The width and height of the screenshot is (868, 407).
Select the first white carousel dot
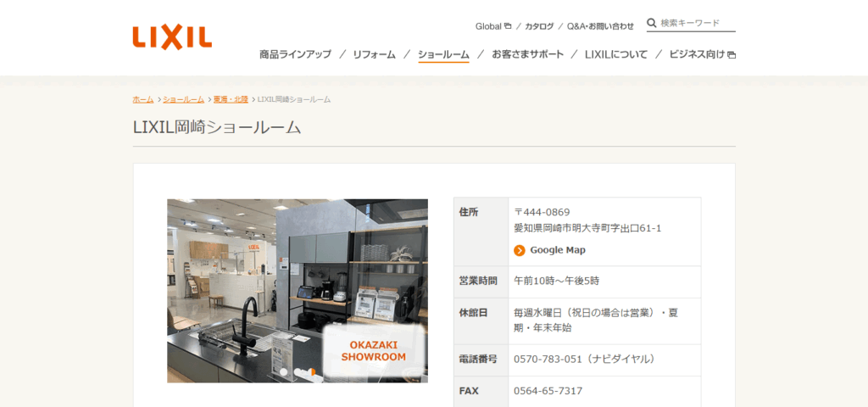click(x=284, y=372)
